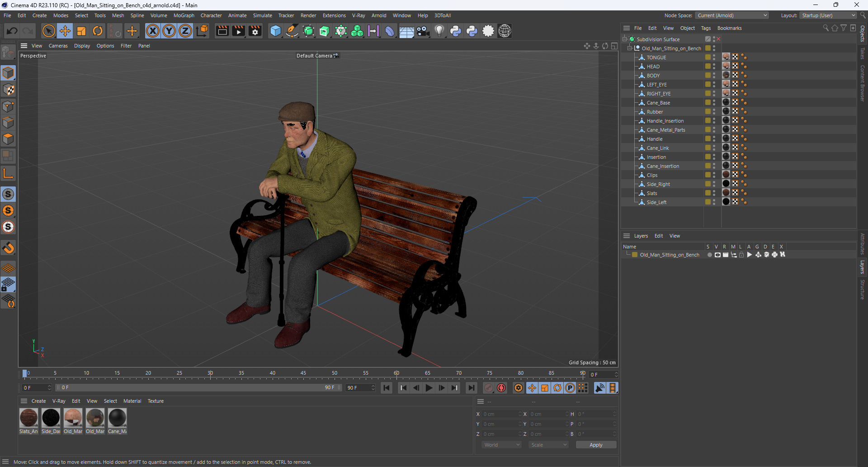Click the globe icon in top toolbar
The width and height of the screenshot is (868, 467).
tap(505, 31)
